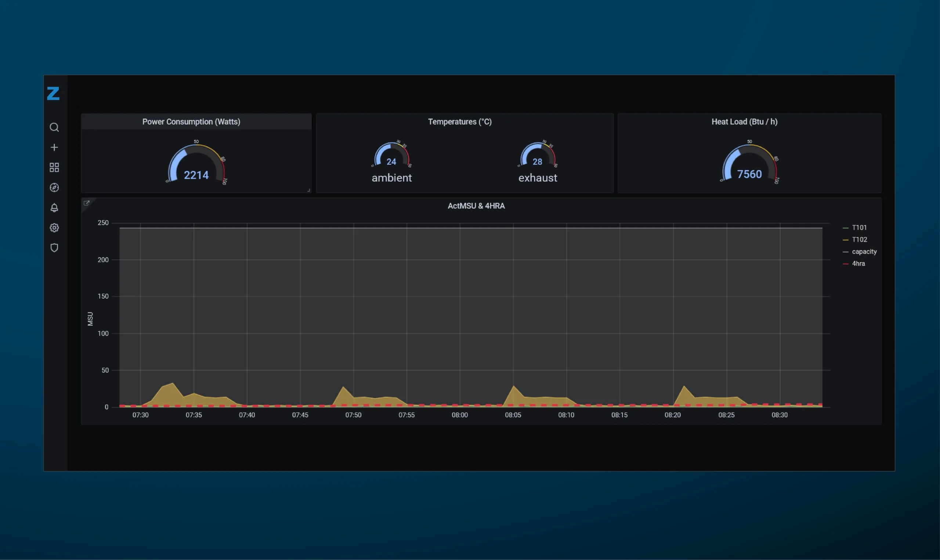Open the Explore compass icon
The image size is (940, 560).
click(54, 188)
